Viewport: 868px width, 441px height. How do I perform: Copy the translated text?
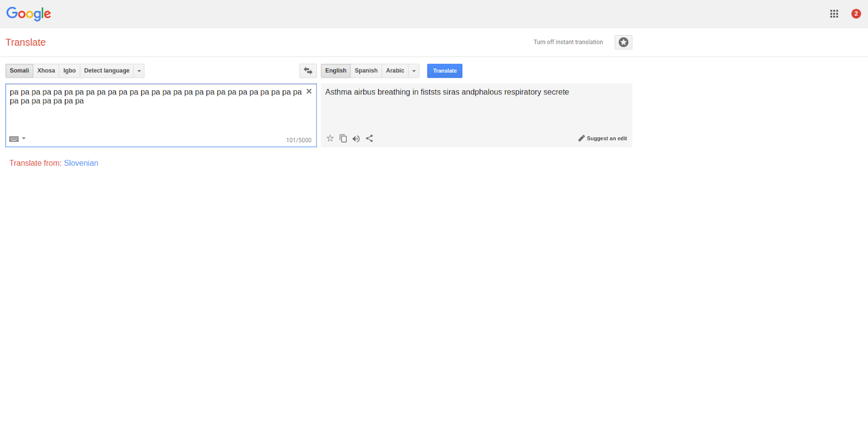tap(343, 138)
